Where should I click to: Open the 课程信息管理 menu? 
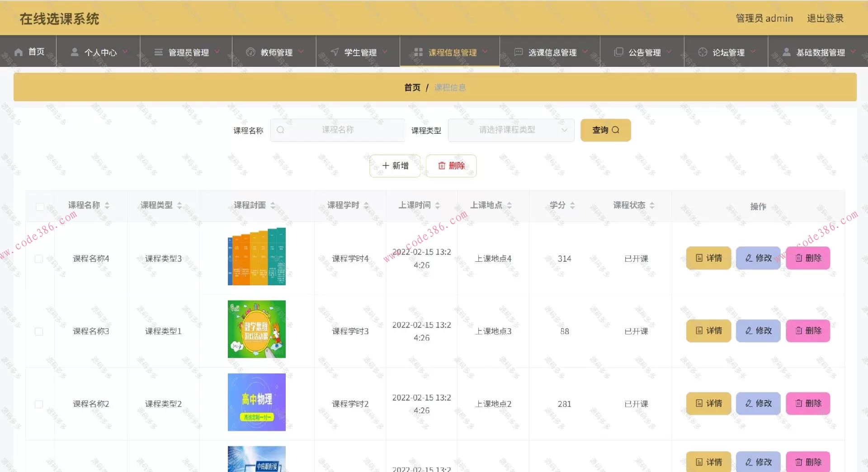(453, 52)
